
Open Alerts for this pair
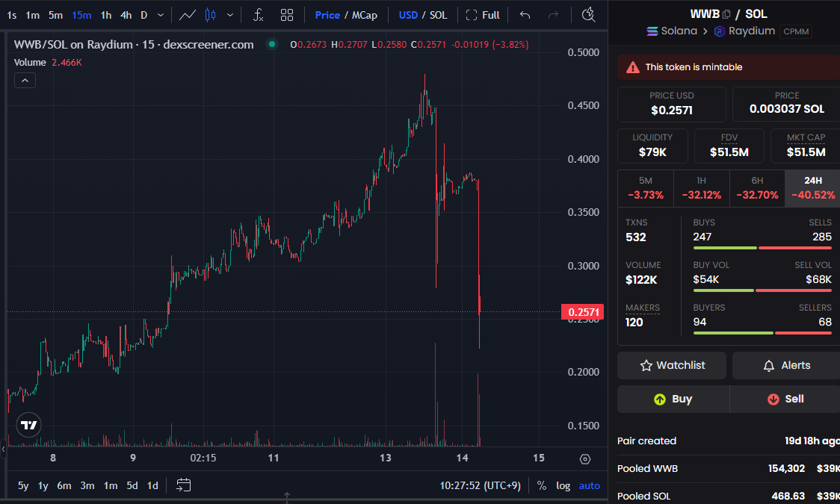(786, 365)
